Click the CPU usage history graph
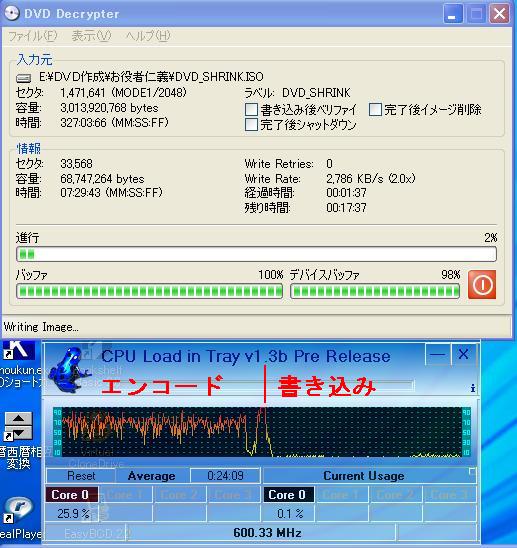 coord(262,432)
